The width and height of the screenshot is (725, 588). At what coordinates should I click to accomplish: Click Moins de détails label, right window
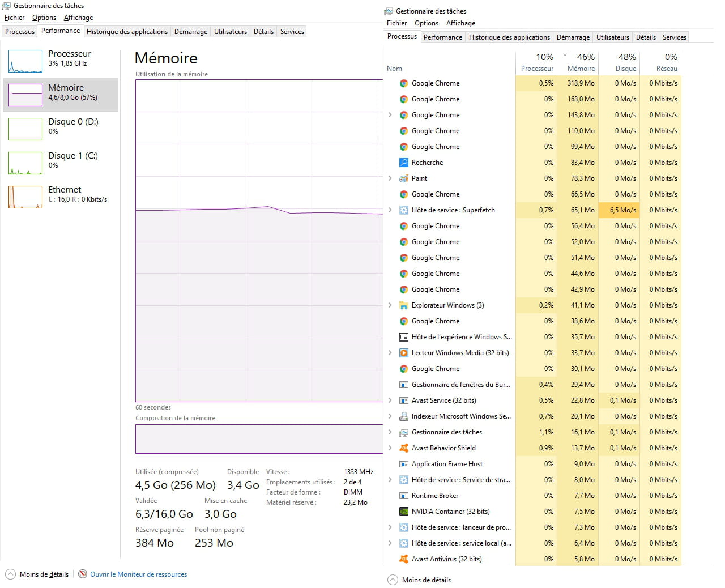point(427,580)
